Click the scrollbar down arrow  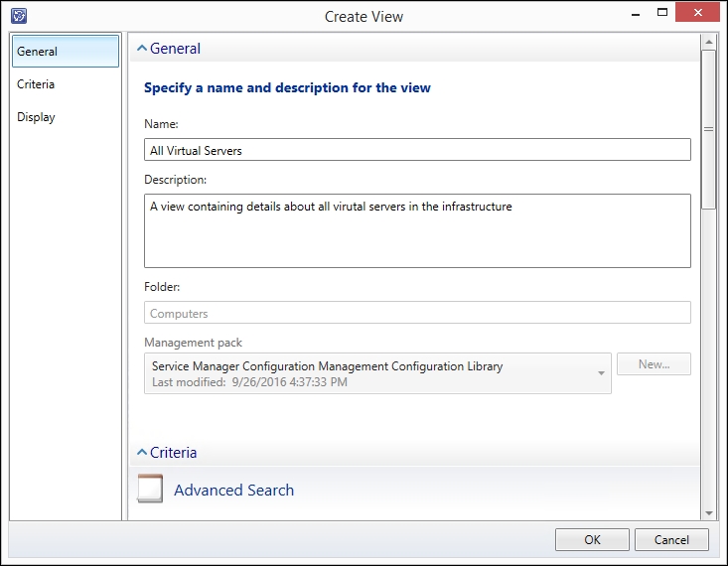click(x=708, y=513)
